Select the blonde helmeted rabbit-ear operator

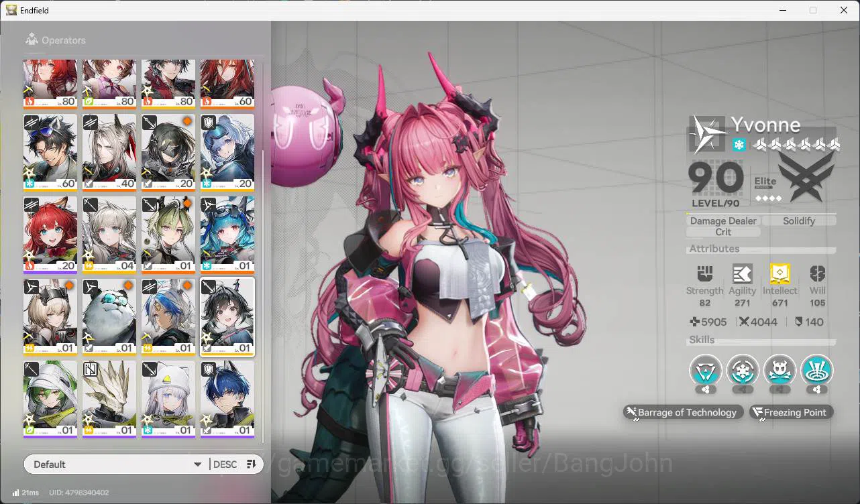50,318
